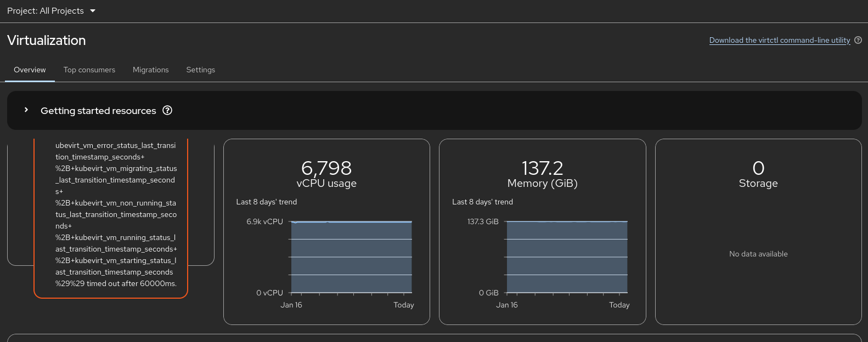
Task: Open the Project: All Projects dropdown
Action: point(51,11)
